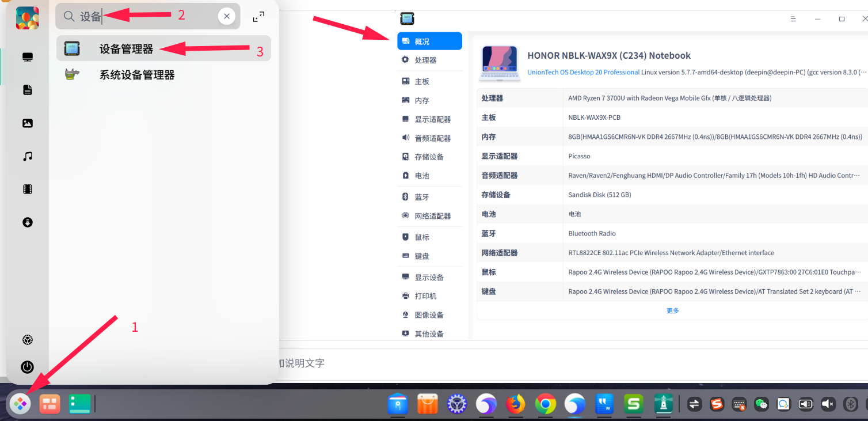Clear the launcher search text

click(x=227, y=16)
